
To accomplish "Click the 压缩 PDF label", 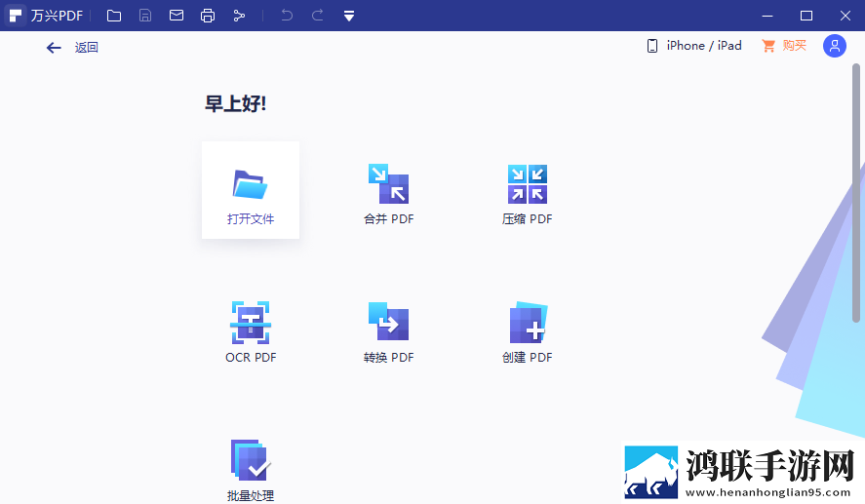I will [527, 219].
